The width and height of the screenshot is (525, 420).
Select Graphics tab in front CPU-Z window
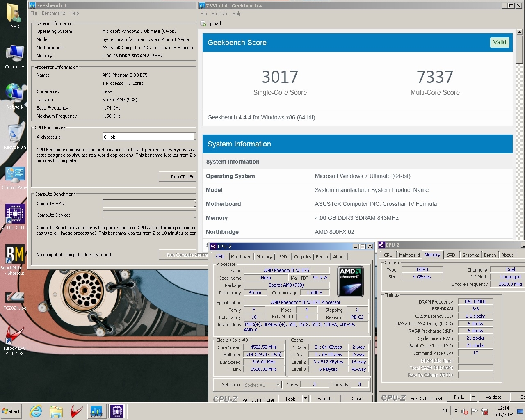pyautogui.click(x=303, y=257)
